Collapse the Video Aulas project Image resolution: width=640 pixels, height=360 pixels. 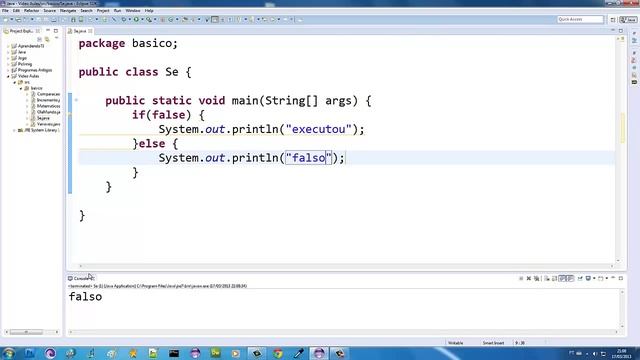tap(8, 76)
